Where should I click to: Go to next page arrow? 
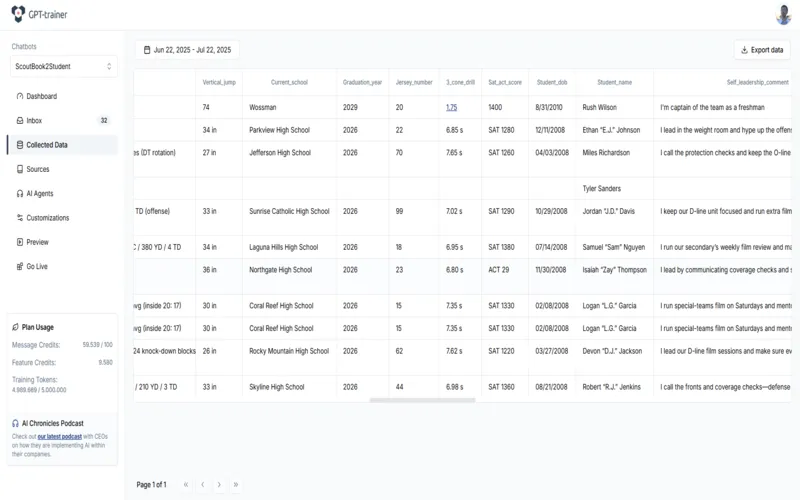219,485
